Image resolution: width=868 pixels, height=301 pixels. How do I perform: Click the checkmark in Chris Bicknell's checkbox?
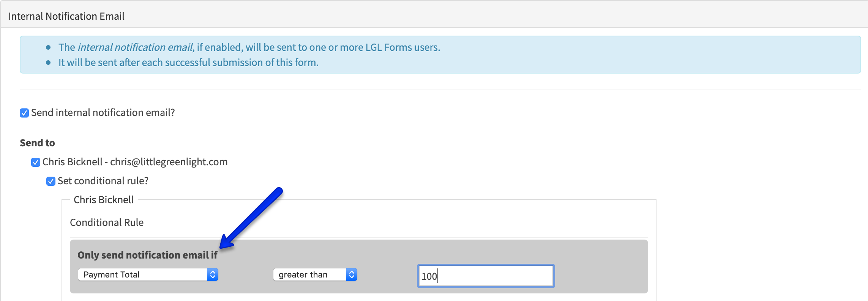(x=36, y=162)
